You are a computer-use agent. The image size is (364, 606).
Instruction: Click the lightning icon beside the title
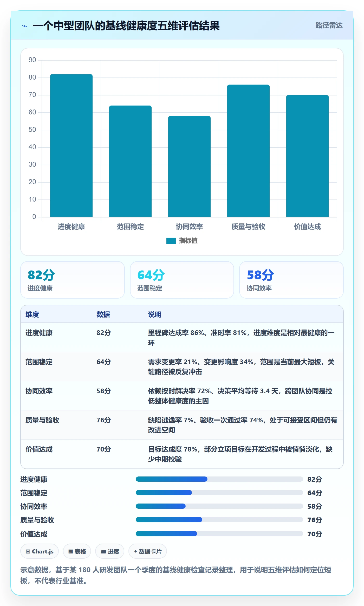click(25, 26)
